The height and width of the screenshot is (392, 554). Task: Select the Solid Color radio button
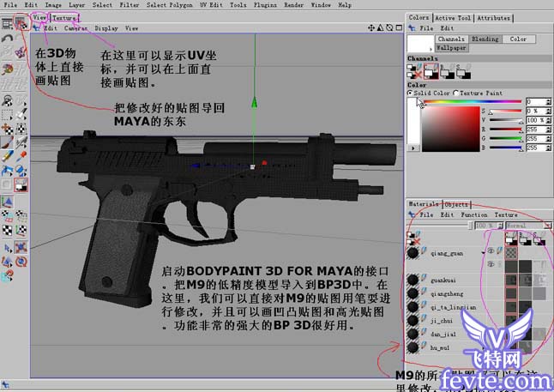pyautogui.click(x=410, y=93)
